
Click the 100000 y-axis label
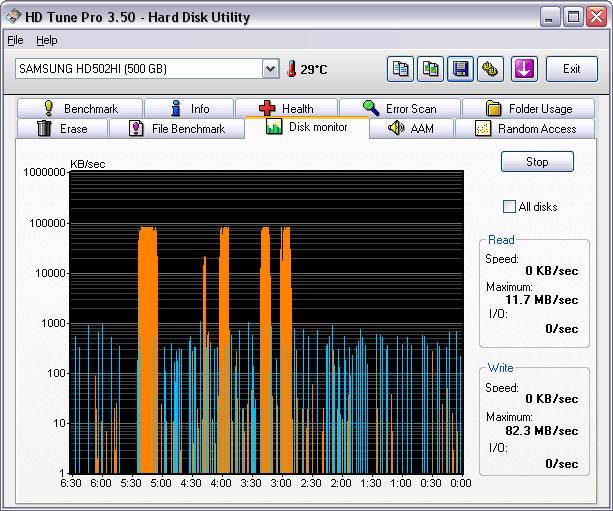pyautogui.click(x=47, y=223)
